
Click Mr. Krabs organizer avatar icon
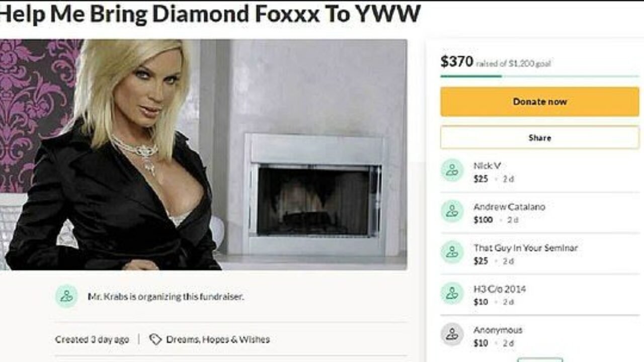[66, 297]
